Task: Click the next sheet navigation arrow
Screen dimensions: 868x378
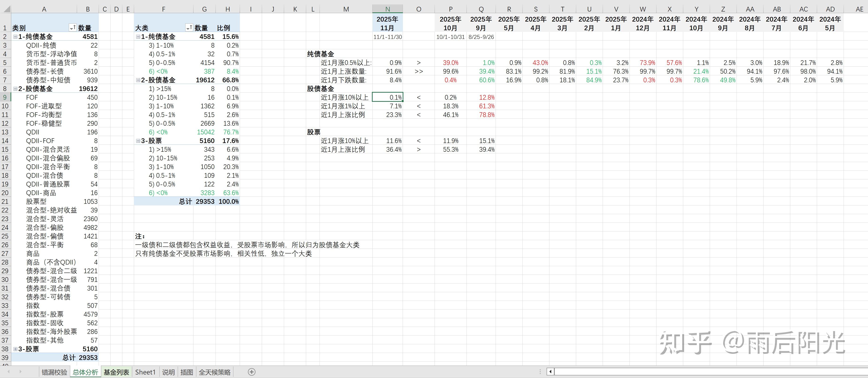Action: [20, 372]
